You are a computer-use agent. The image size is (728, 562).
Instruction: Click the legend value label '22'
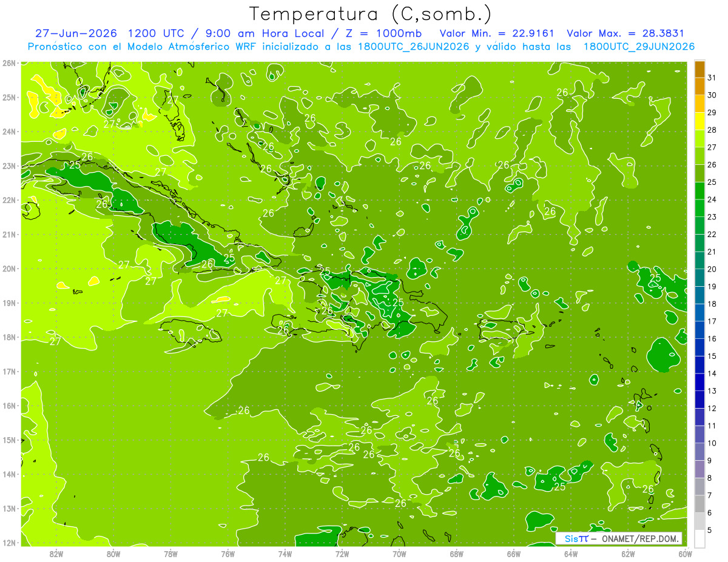click(712, 235)
